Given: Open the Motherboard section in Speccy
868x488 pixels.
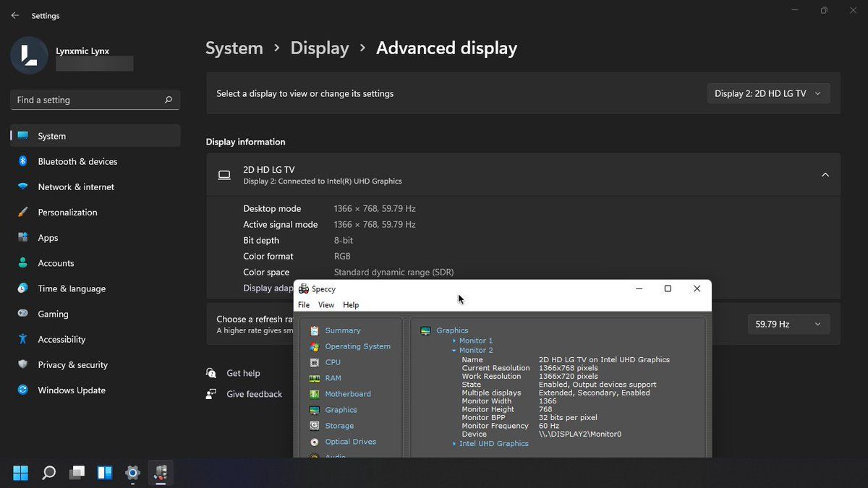Looking at the screenshot, I should click(x=347, y=394).
